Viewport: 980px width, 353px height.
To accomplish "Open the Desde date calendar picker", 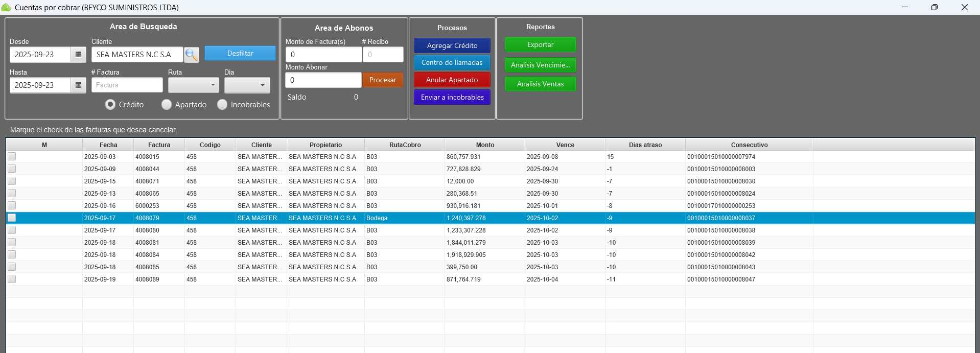I will (78, 55).
